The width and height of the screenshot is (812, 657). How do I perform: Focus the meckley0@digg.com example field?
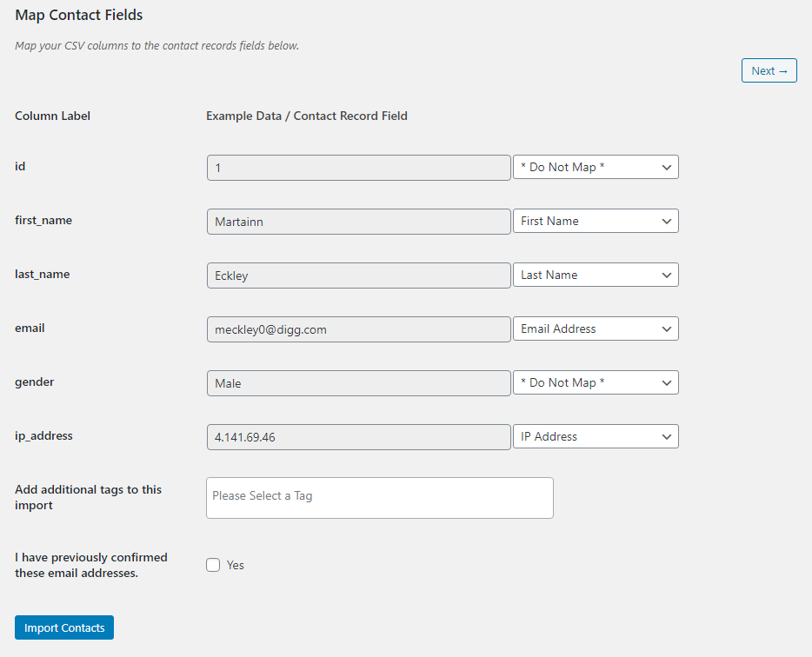click(358, 329)
